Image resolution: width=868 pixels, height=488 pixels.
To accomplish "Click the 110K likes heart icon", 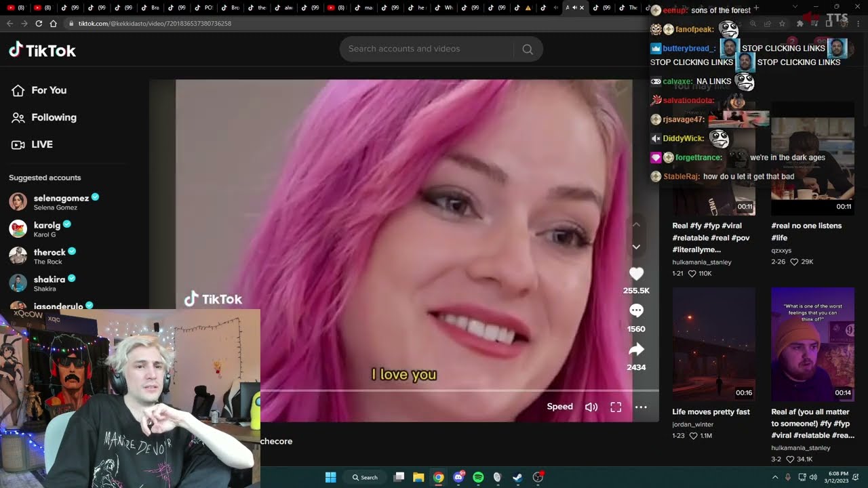I will pyautogui.click(x=692, y=273).
